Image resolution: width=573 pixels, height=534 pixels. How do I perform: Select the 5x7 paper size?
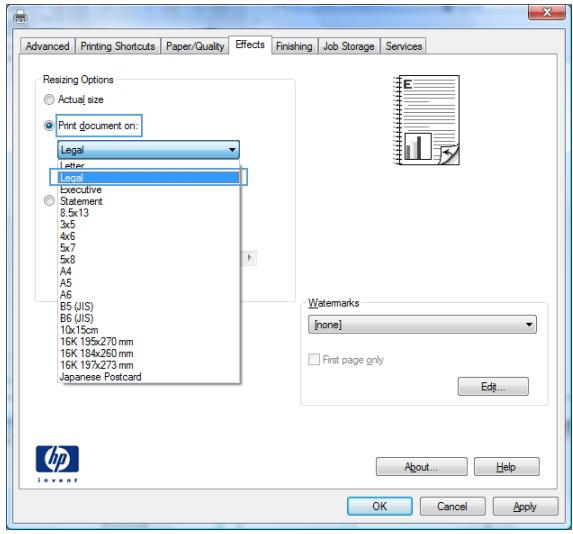[x=149, y=248]
